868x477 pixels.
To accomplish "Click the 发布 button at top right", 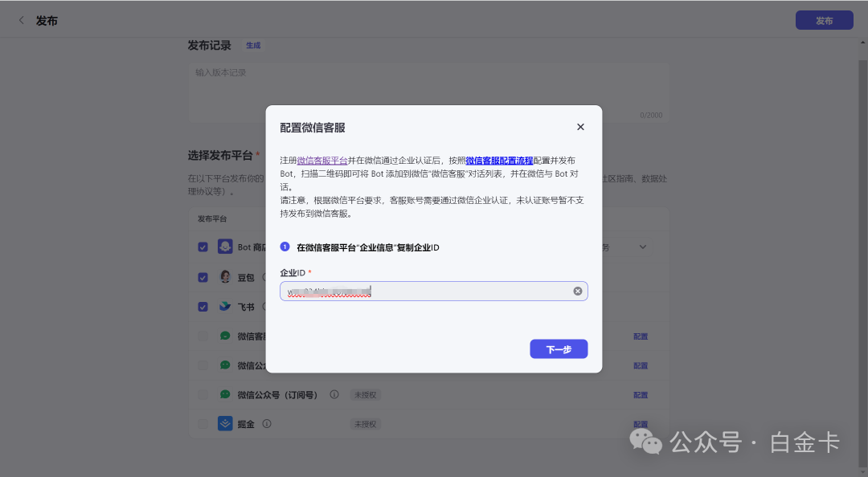I will [x=824, y=20].
